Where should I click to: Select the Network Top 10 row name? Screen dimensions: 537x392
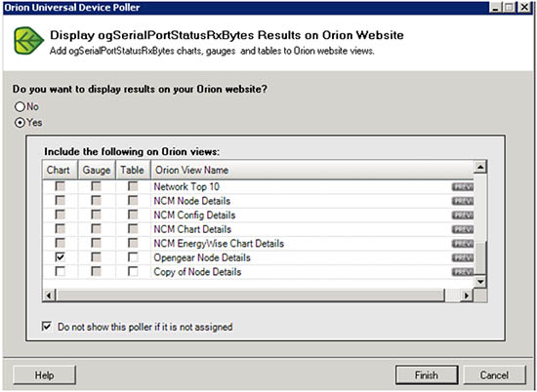pos(186,187)
